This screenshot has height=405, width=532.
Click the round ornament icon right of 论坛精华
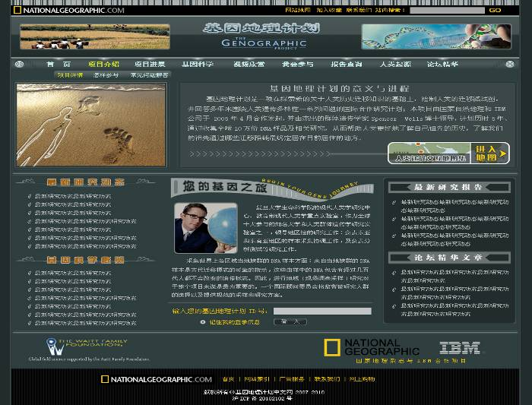coord(510,64)
